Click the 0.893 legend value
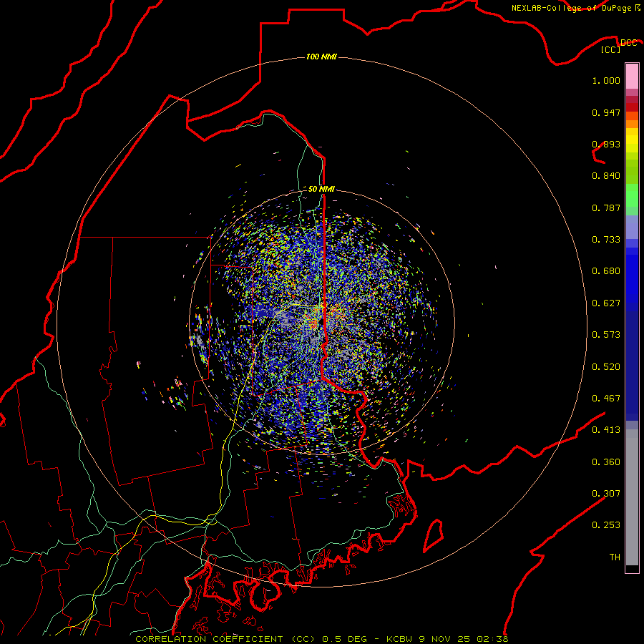Screen dimensions: 644x644 click(x=606, y=144)
